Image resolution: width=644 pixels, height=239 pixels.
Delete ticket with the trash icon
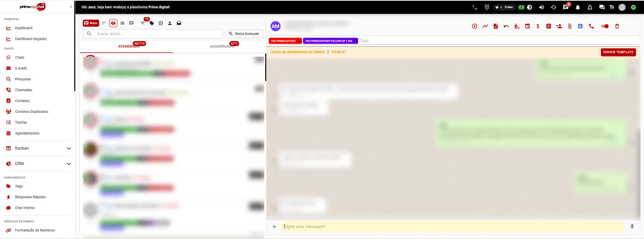click(x=617, y=26)
